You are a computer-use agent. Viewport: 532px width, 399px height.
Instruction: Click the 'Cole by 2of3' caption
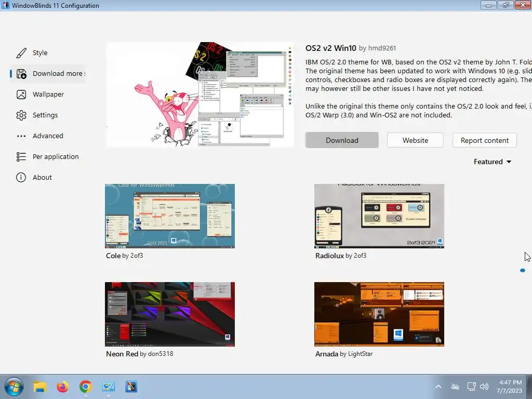click(x=125, y=256)
